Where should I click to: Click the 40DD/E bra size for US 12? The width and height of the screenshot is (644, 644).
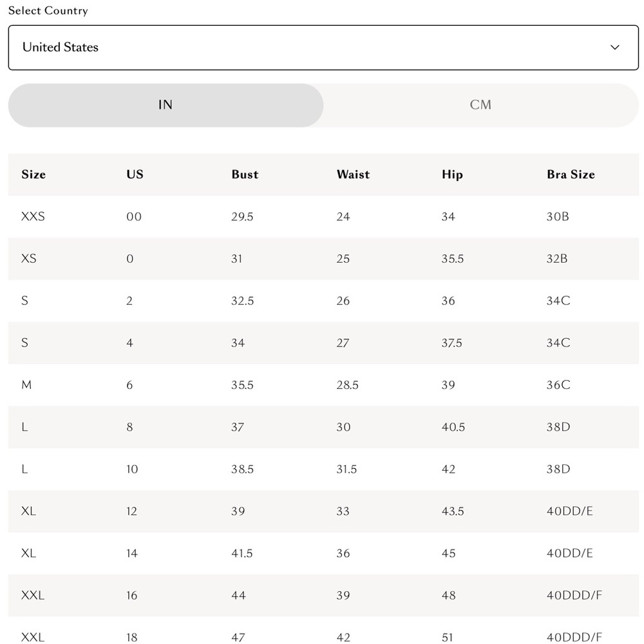tap(570, 511)
